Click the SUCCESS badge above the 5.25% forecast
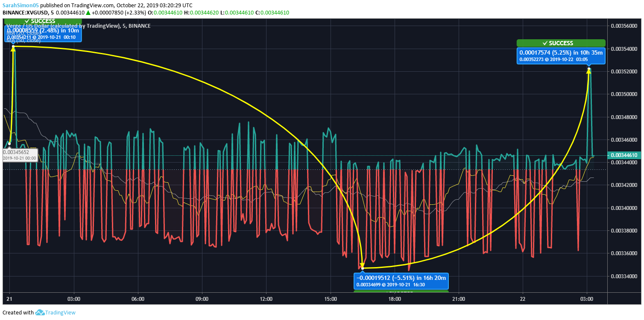Viewport: 644px width, 320px height. pyautogui.click(x=561, y=43)
